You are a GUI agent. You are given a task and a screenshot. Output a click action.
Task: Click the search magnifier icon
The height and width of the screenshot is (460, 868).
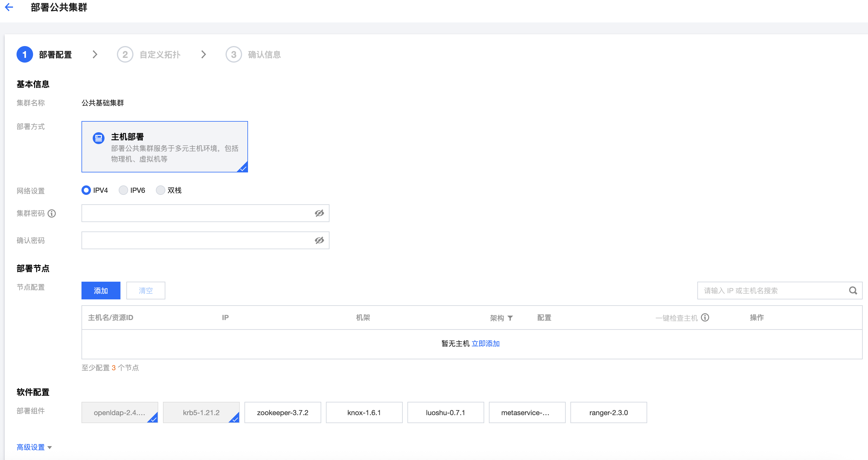pyautogui.click(x=853, y=291)
